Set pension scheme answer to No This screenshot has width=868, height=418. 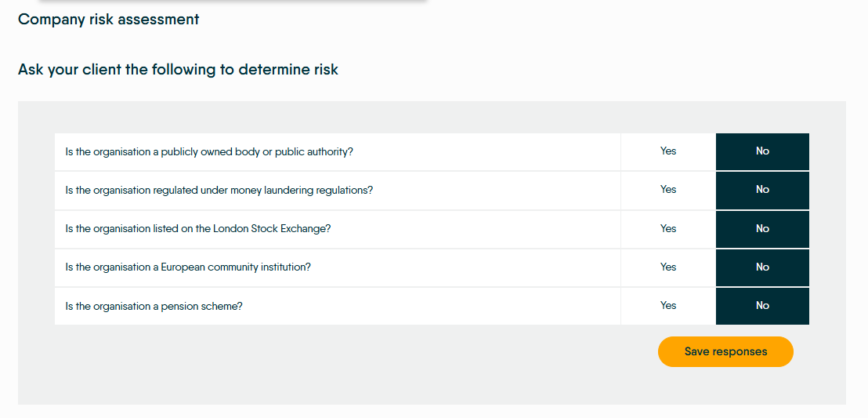(x=762, y=306)
